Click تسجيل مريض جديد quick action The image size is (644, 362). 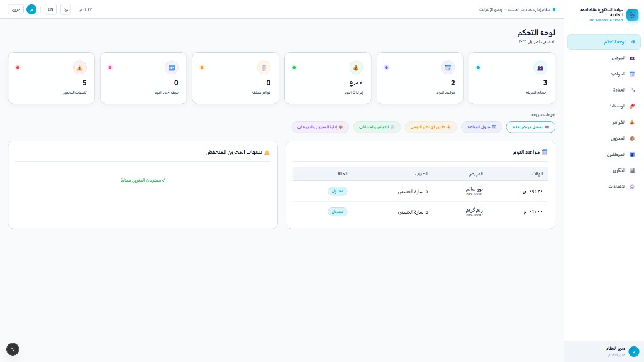[x=531, y=127]
